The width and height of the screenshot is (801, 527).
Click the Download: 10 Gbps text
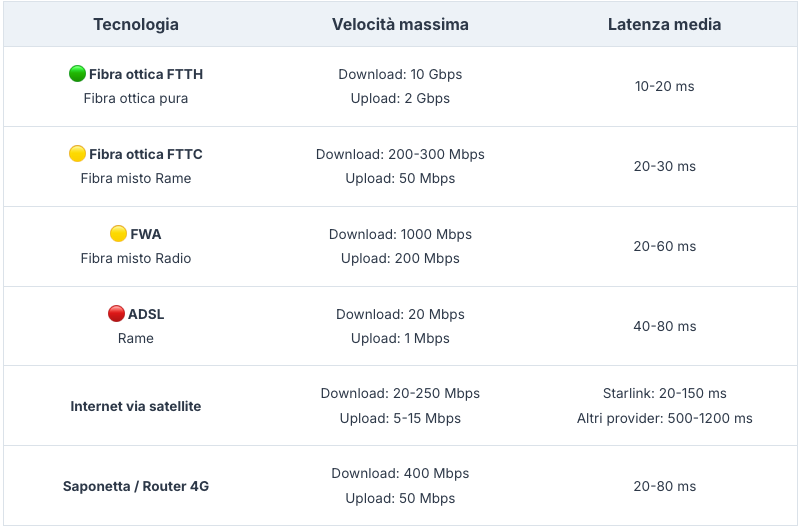pyautogui.click(x=400, y=74)
